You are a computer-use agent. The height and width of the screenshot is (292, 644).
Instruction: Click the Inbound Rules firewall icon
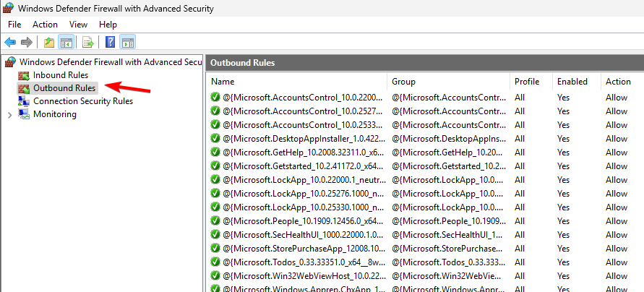click(24, 75)
